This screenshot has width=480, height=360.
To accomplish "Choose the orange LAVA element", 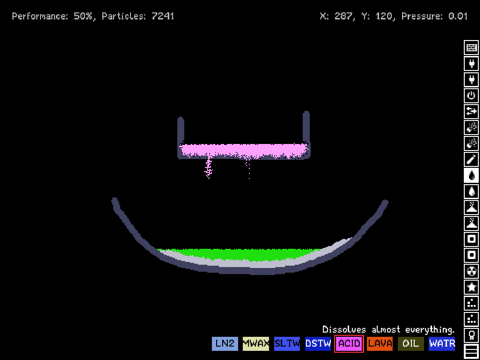I will pos(380,344).
